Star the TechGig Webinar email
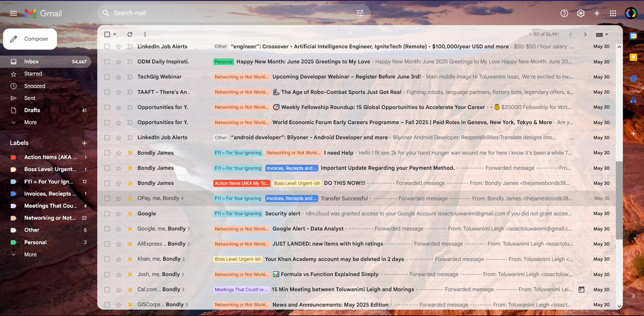This screenshot has height=316, width=644. (119, 77)
